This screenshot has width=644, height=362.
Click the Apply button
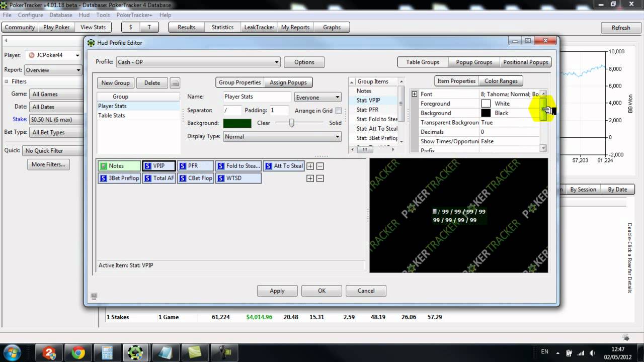click(x=277, y=291)
